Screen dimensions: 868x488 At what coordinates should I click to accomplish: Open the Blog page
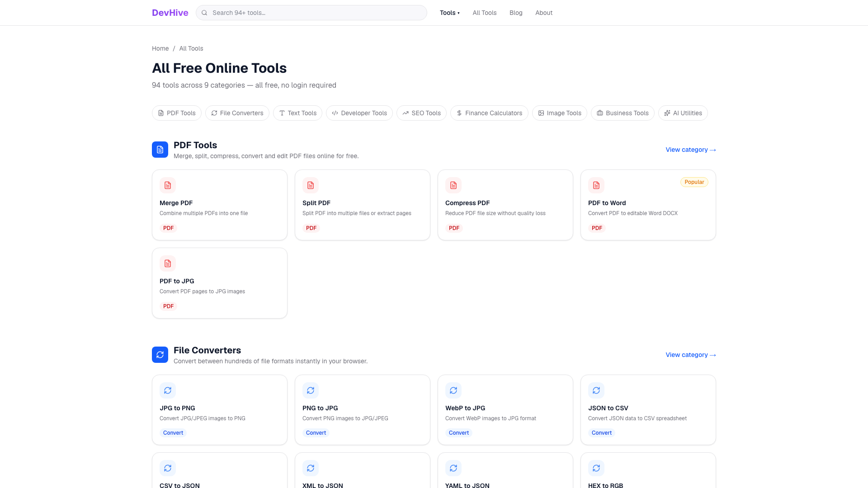click(x=516, y=13)
